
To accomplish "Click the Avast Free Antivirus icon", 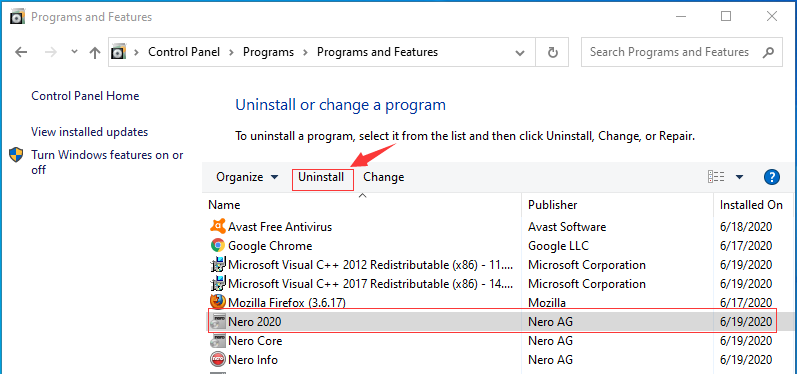I will (218, 226).
